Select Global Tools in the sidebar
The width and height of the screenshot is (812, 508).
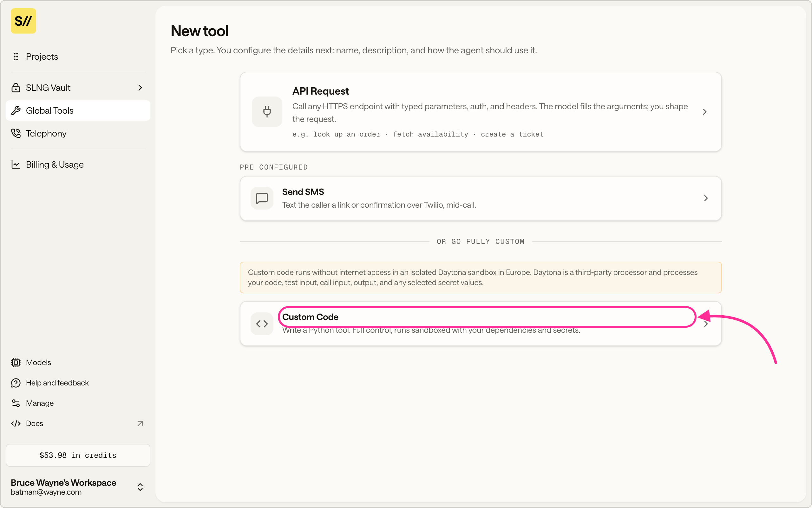pos(78,110)
